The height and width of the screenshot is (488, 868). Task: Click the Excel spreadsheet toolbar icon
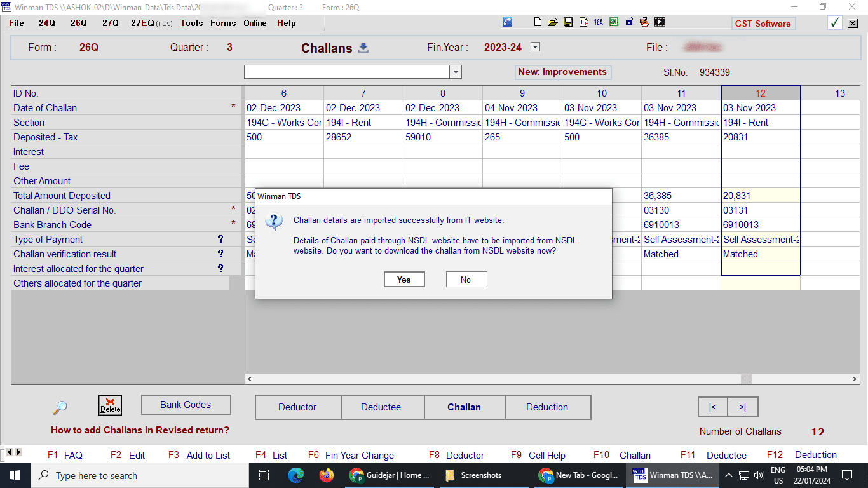click(x=614, y=22)
